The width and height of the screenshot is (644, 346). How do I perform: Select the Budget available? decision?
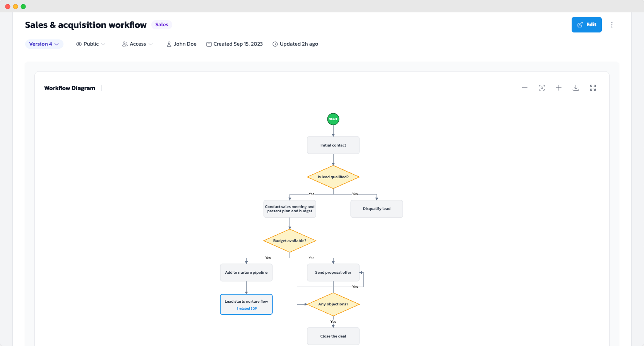(290, 241)
